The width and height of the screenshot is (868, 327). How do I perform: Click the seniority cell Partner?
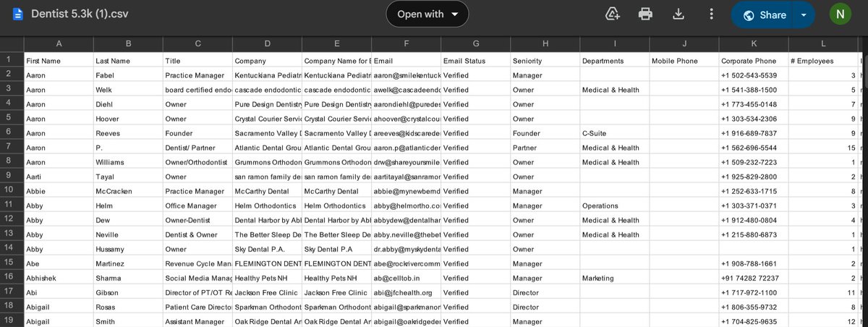(545, 148)
